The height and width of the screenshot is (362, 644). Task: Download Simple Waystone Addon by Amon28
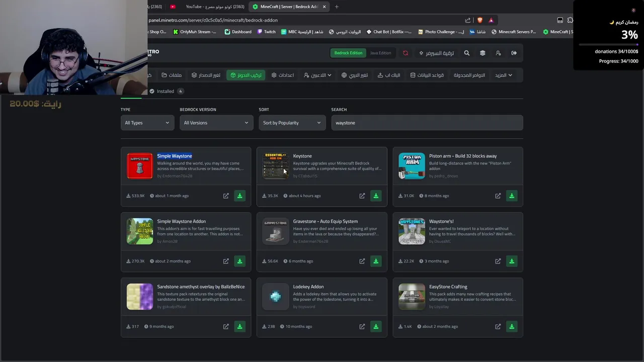click(239, 261)
